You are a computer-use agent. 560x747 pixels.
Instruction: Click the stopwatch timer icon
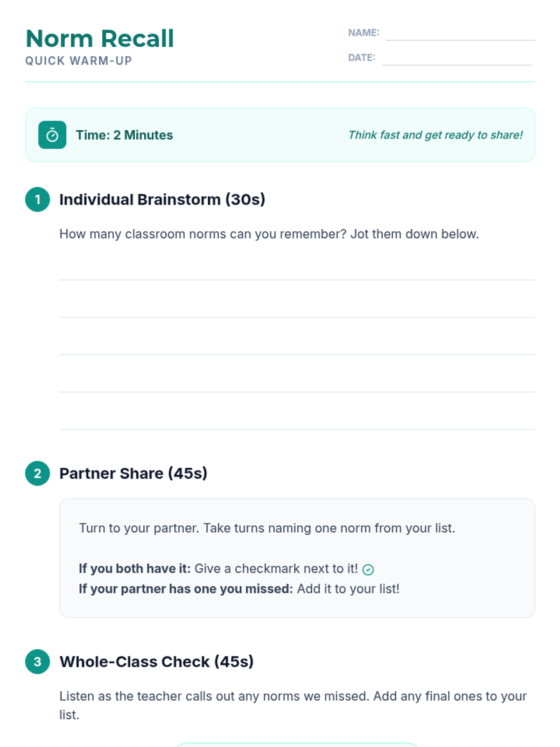(x=52, y=135)
